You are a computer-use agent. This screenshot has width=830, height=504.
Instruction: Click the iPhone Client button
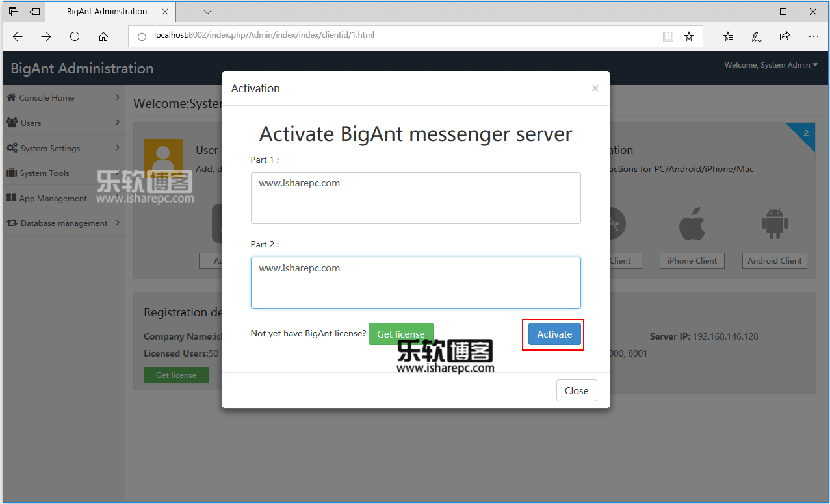pyautogui.click(x=692, y=260)
